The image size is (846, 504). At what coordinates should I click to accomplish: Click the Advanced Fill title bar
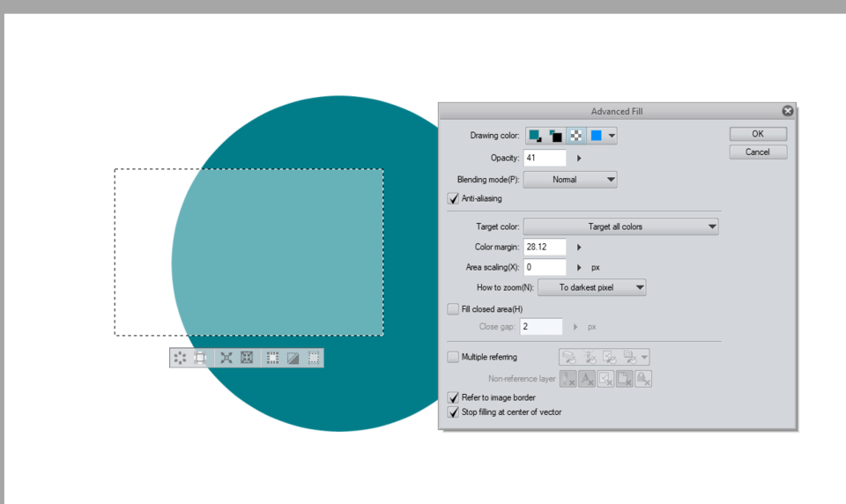pyautogui.click(x=617, y=111)
